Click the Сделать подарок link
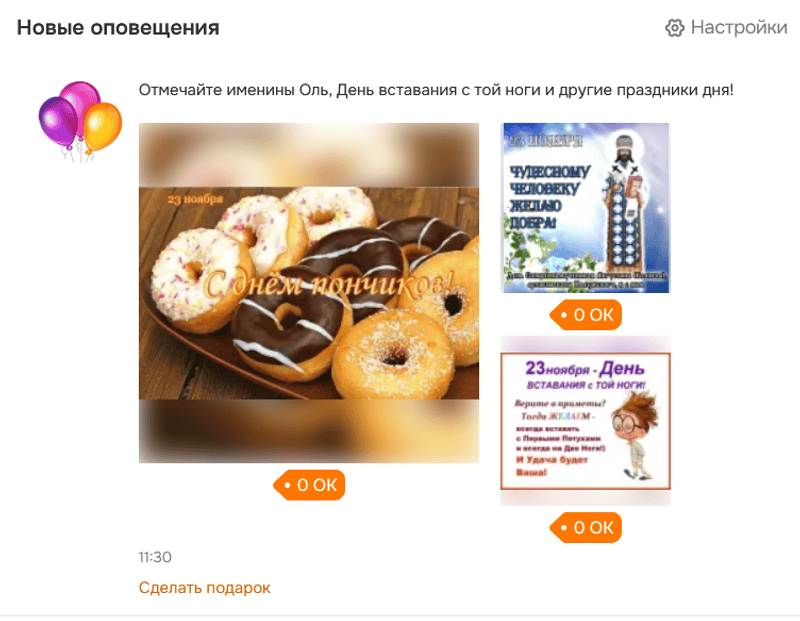Screen dimensions: 800x621 pos(204,588)
